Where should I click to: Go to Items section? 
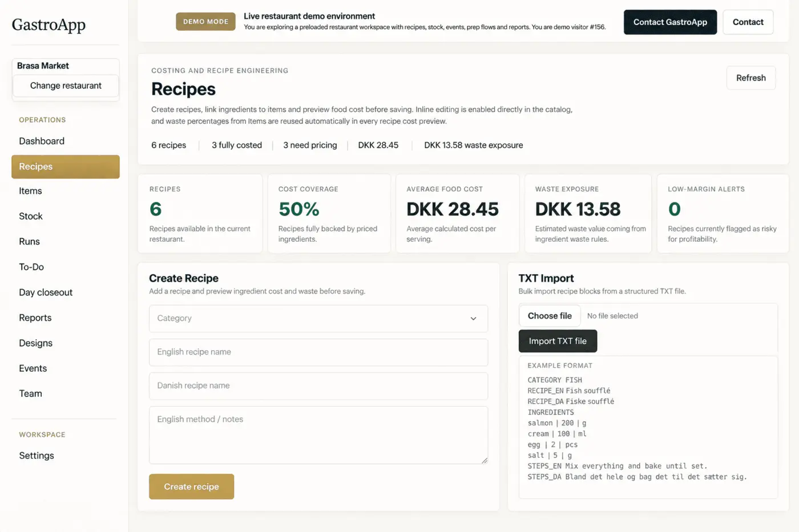coord(30,191)
